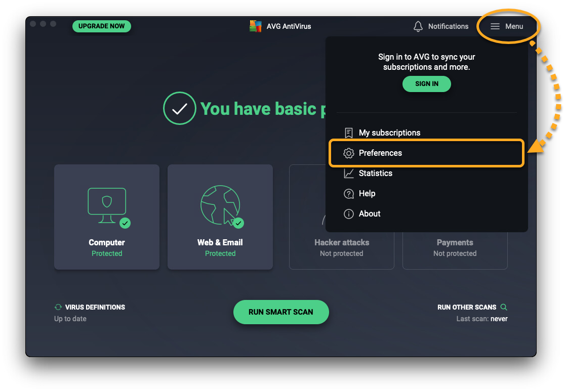Select Preferences from the menu

point(380,153)
